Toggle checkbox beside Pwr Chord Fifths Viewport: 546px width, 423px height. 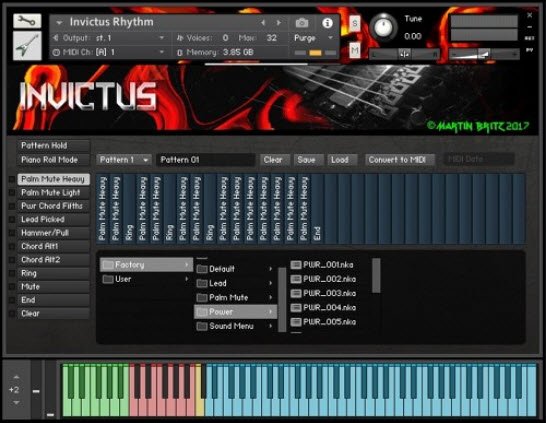coord(11,206)
